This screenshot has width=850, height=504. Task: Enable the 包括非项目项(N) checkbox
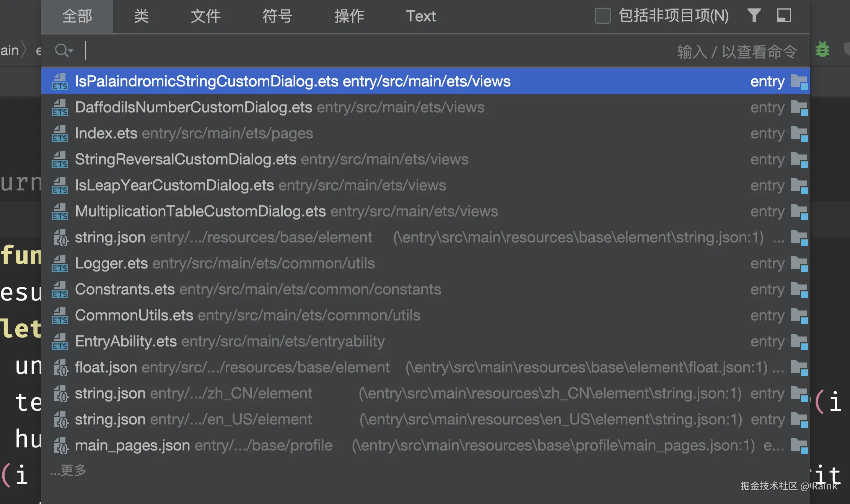tap(602, 16)
